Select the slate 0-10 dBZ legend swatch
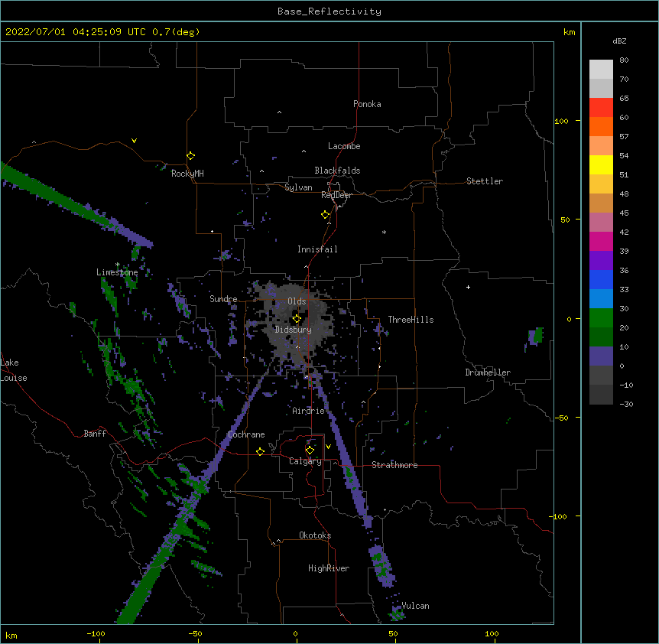659x644 pixels. click(601, 356)
